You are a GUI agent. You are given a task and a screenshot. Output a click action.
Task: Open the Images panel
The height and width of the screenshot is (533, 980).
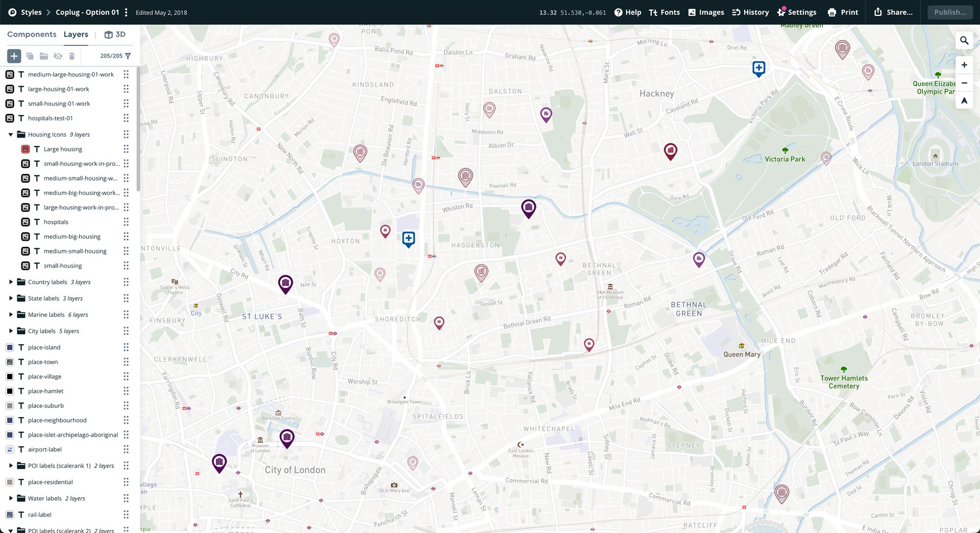706,12
